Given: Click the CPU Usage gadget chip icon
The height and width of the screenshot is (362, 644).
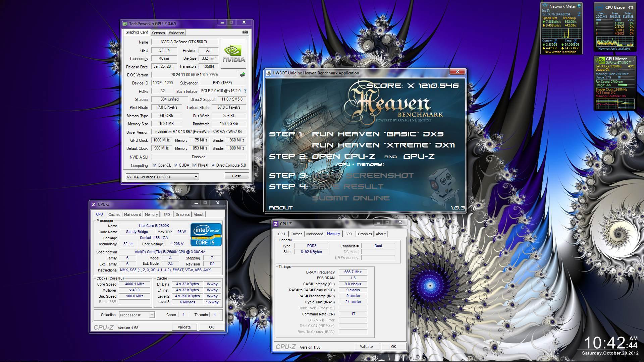Looking at the screenshot, I should click(x=600, y=7).
